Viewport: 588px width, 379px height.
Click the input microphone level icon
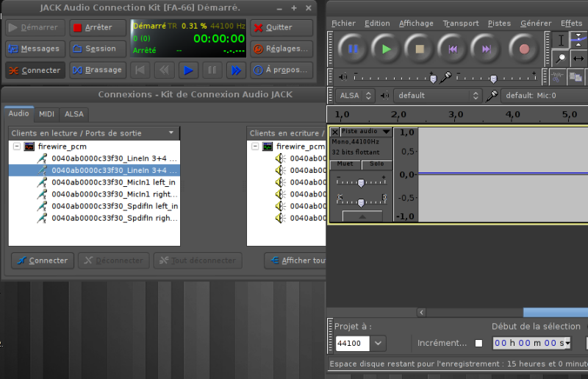(445, 77)
